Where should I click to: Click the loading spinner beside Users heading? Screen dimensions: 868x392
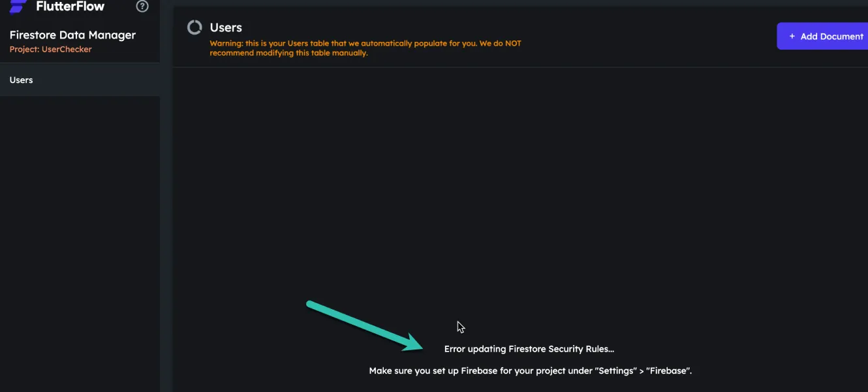(194, 27)
